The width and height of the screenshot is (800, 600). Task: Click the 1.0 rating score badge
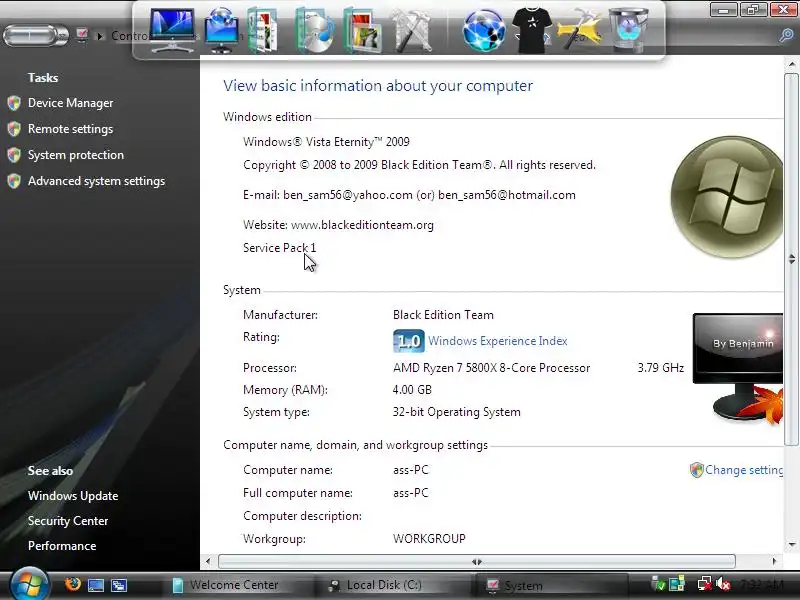tap(409, 341)
